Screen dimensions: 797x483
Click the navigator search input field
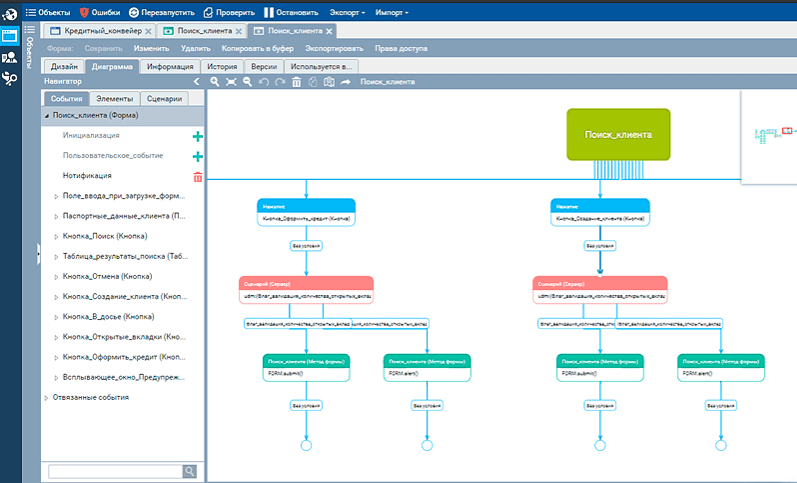(x=115, y=471)
